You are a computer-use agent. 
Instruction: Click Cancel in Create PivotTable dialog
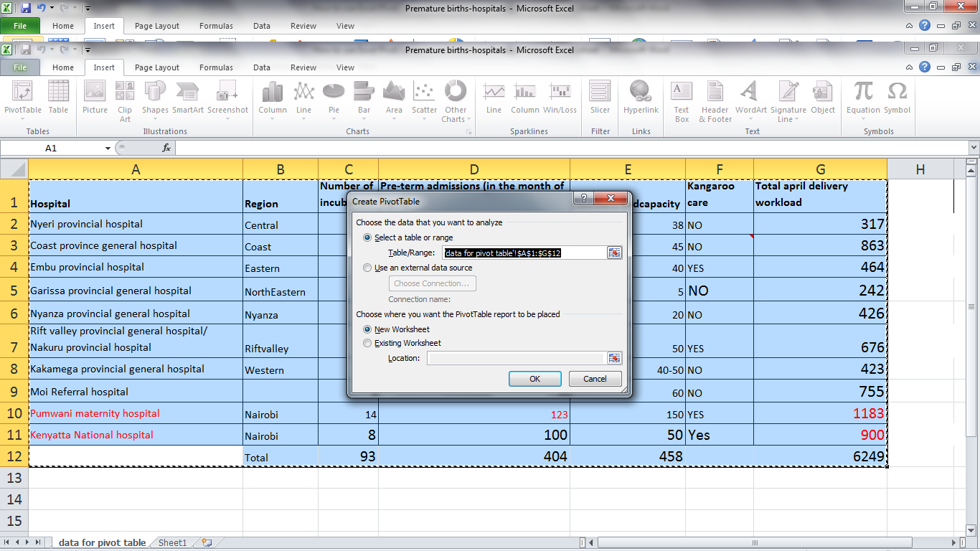pos(595,379)
